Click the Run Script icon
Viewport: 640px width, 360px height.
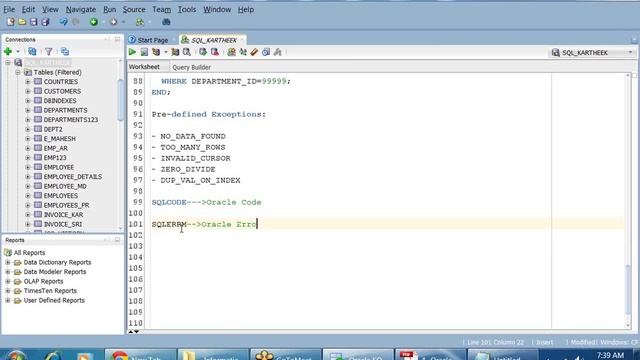[144, 52]
